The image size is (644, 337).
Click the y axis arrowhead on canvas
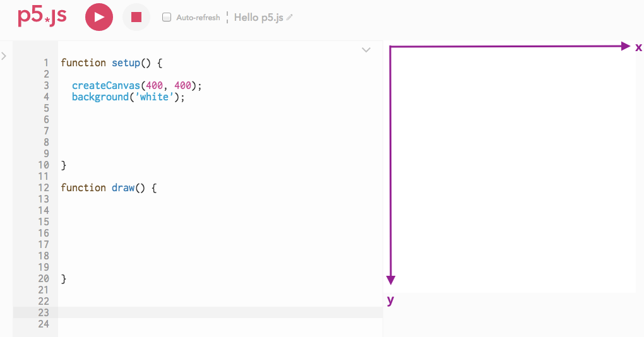391,280
